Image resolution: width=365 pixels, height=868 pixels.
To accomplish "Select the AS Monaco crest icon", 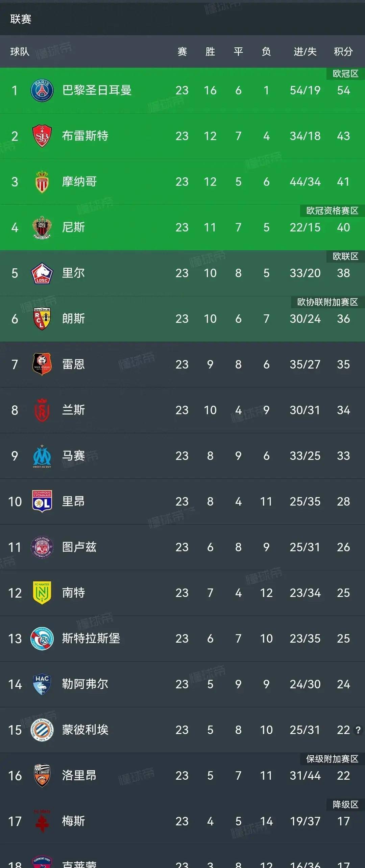I will tap(42, 182).
